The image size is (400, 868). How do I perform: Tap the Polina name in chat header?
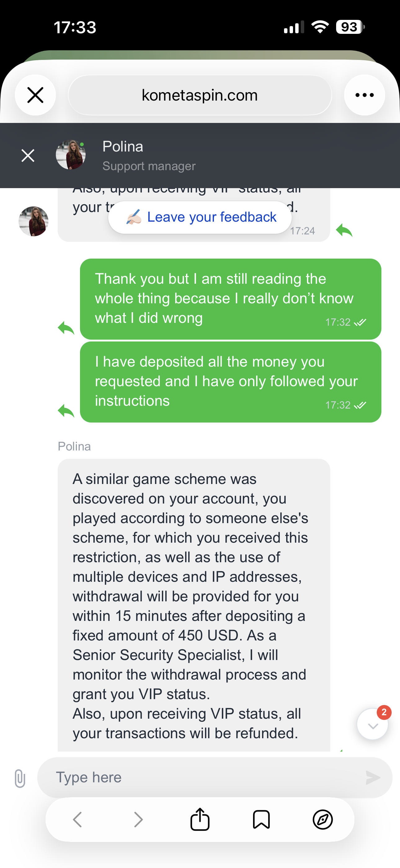click(x=123, y=147)
